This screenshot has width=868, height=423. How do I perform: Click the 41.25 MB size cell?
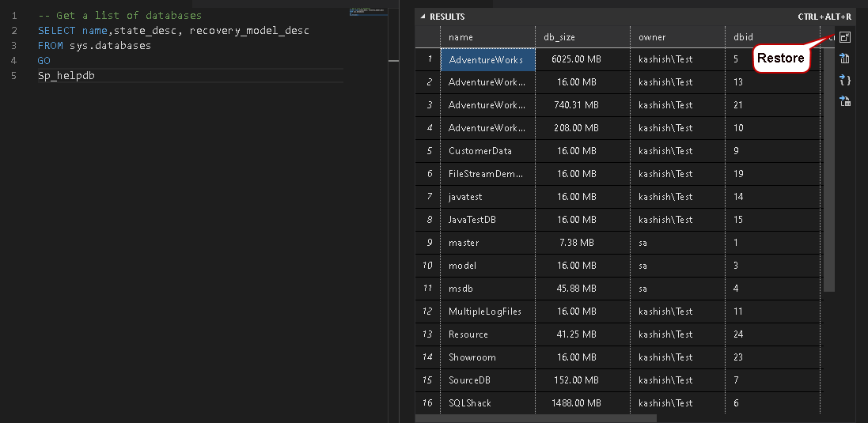pyautogui.click(x=582, y=334)
